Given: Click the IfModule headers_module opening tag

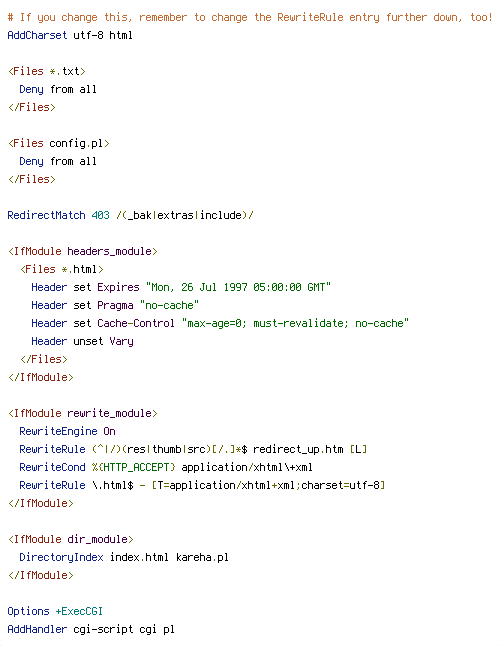Looking at the screenshot, I should click(82, 251).
